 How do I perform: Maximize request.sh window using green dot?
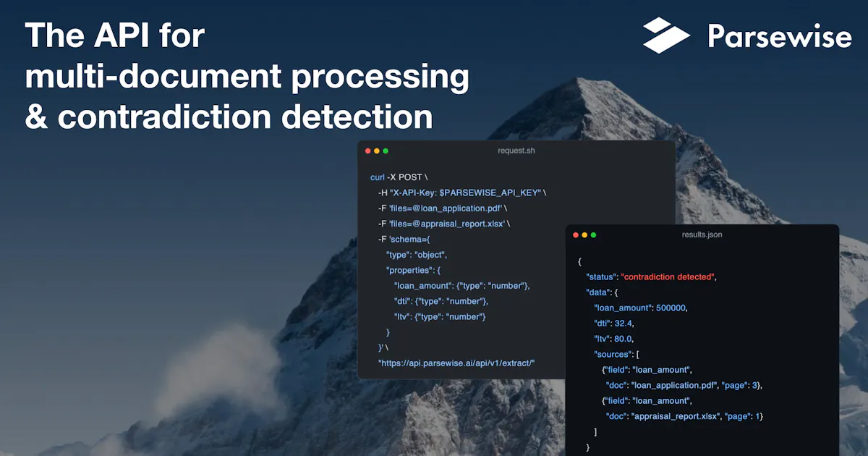pos(386,151)
